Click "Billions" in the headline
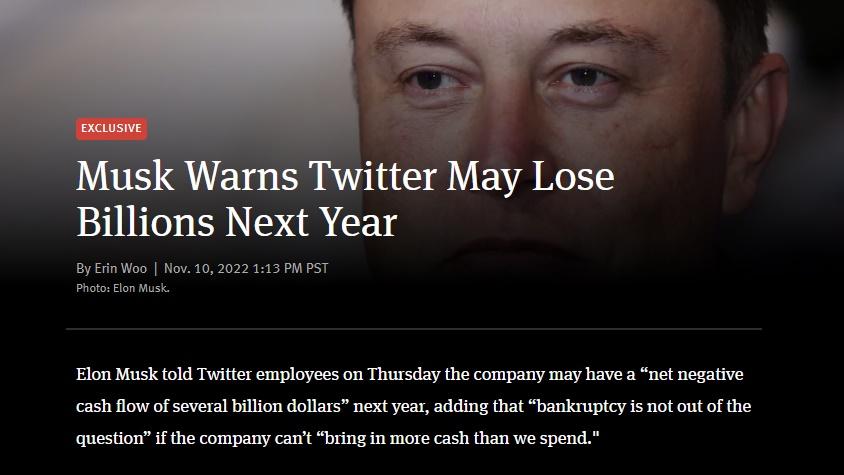844x475 pixels. click(146, 221)
